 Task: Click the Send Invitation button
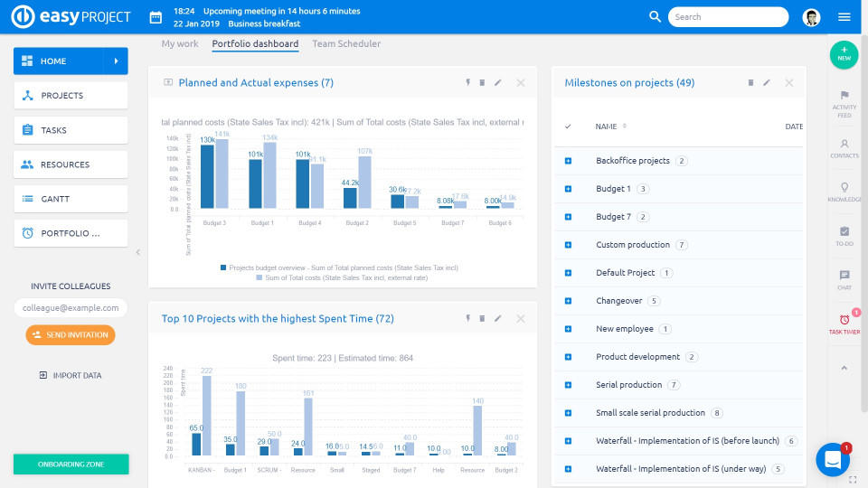point(71,334)
